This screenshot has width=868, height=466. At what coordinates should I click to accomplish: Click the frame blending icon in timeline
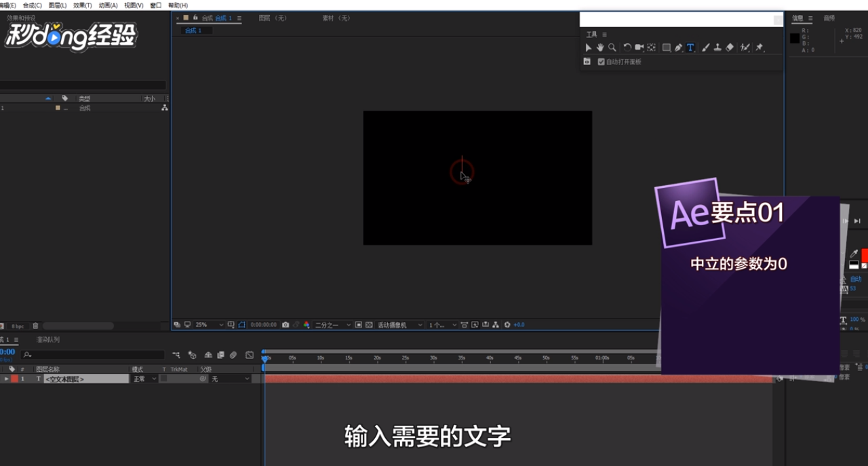(x=220, y=355)
